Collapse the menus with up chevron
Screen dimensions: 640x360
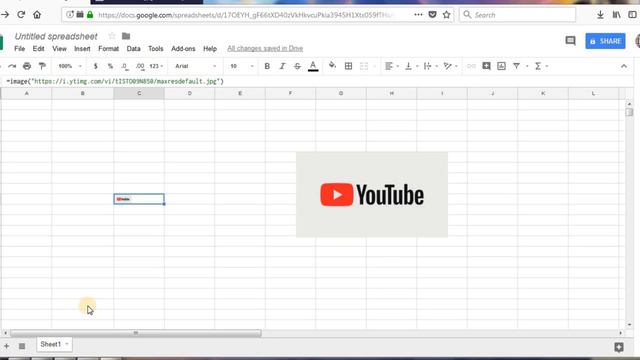624,66
